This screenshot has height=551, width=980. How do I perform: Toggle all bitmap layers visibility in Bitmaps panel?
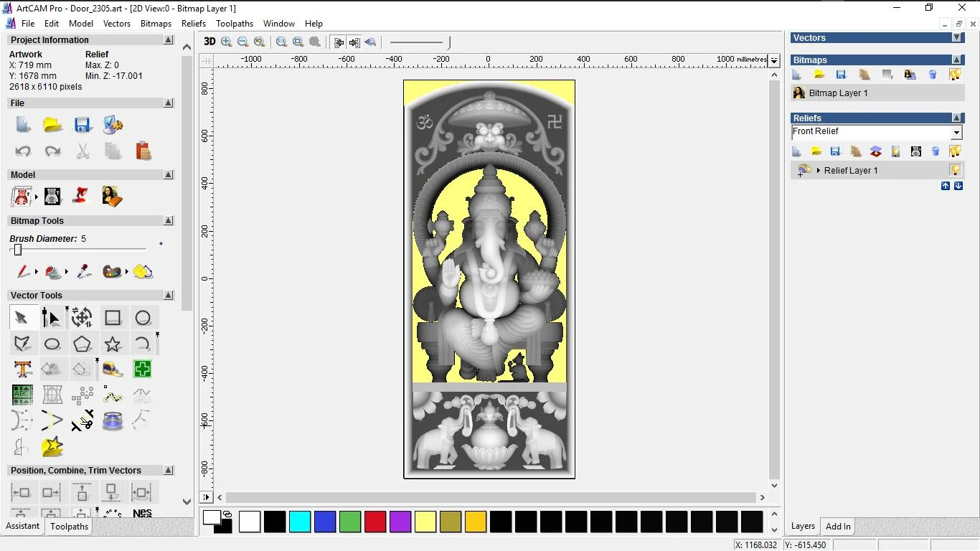click(x=955, y=75)
